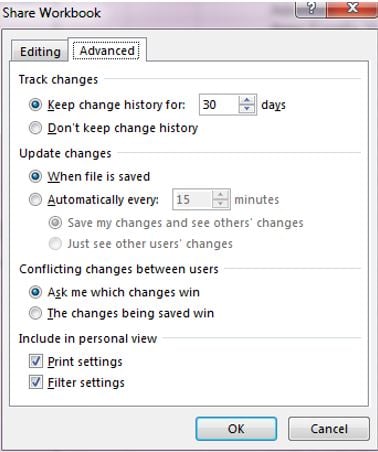
Task: Select the Advanced tab
Action: 107,51
